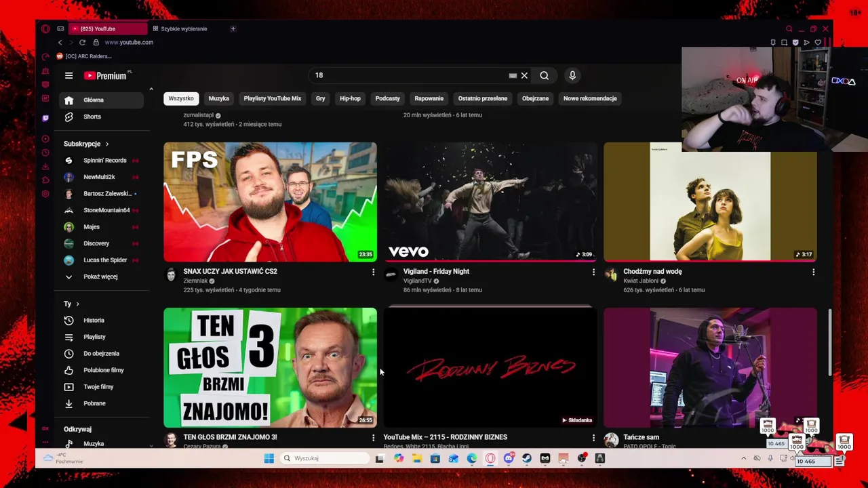This screenshot has width=868, height=488.
Task: Select the Hip-hop filter chip
Action: (350, 98)
